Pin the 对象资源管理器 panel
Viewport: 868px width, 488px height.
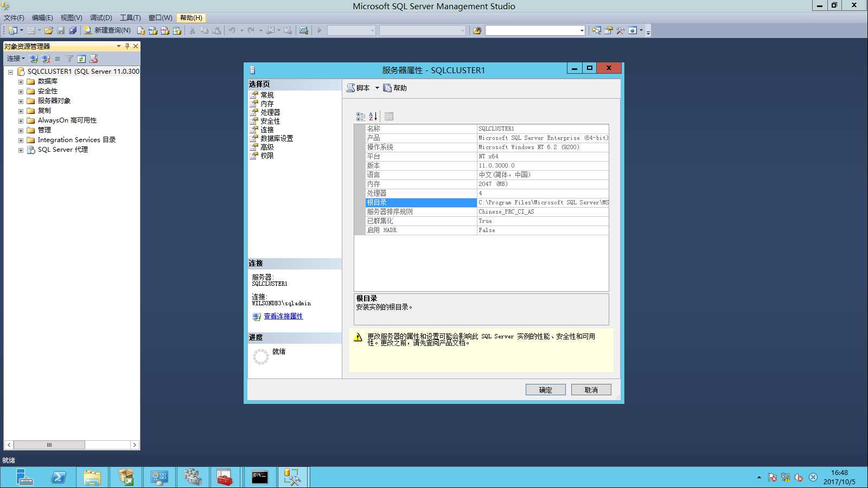[x=127, y=46]
